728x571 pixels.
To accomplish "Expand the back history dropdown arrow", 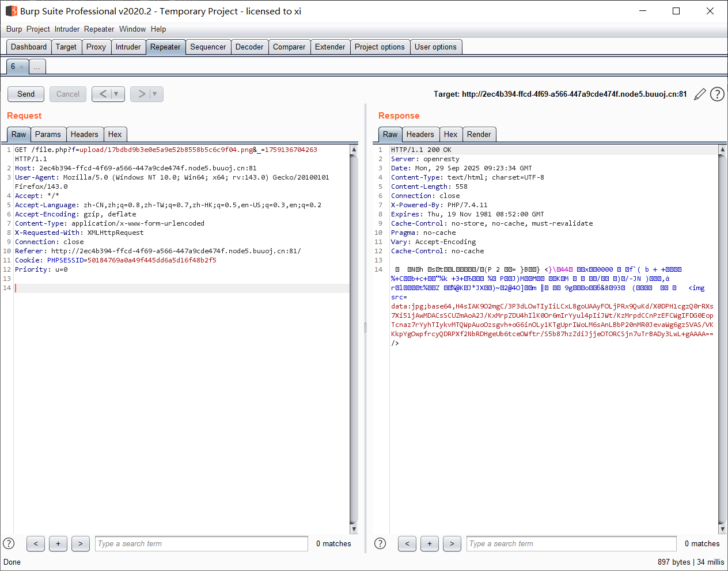I will [x=117, y=94].
